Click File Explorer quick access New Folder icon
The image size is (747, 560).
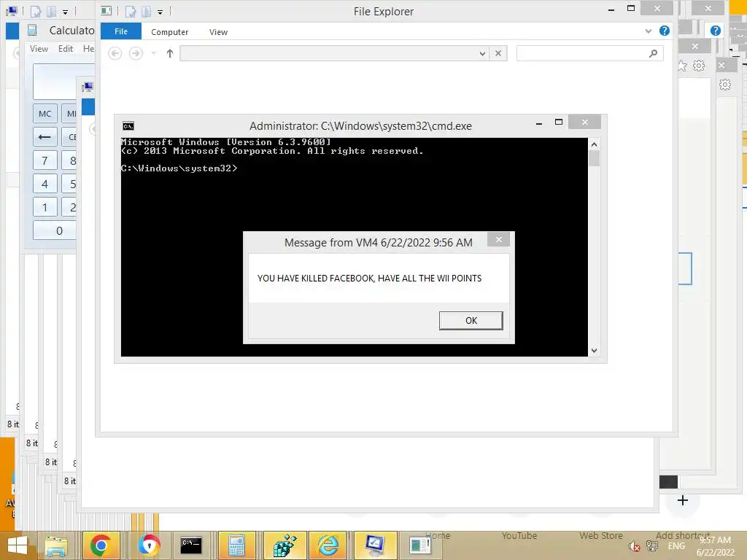coord(147,12)
